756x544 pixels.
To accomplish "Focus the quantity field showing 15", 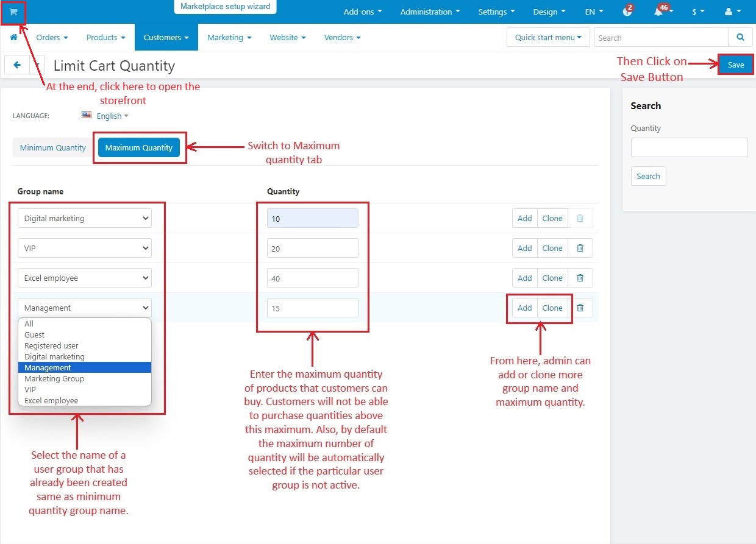I will click(x=313, y=308).
